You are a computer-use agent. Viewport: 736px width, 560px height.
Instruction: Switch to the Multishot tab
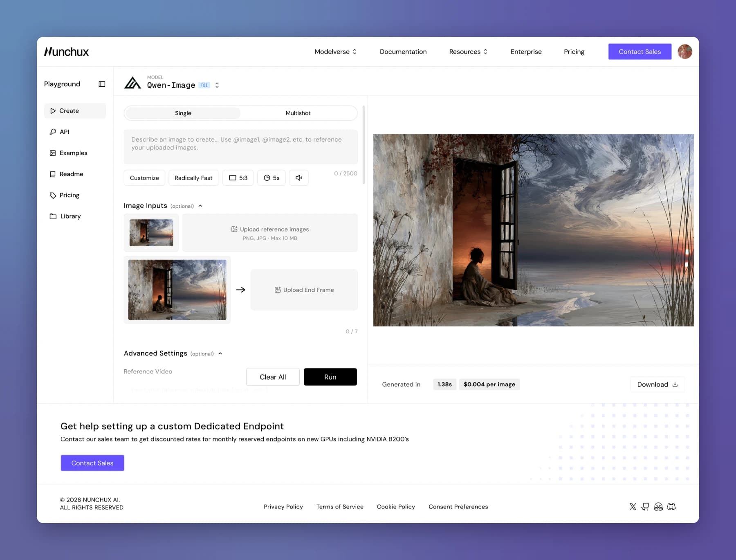(298, 113)
